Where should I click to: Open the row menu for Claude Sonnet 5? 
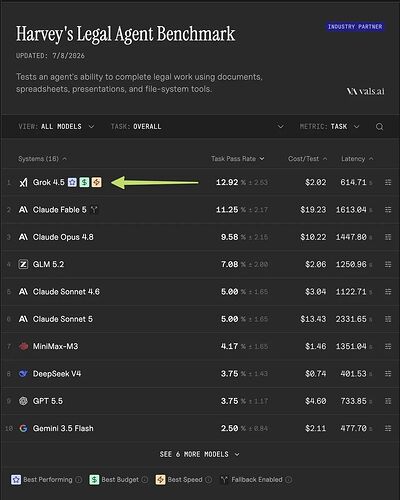(388, 319)
